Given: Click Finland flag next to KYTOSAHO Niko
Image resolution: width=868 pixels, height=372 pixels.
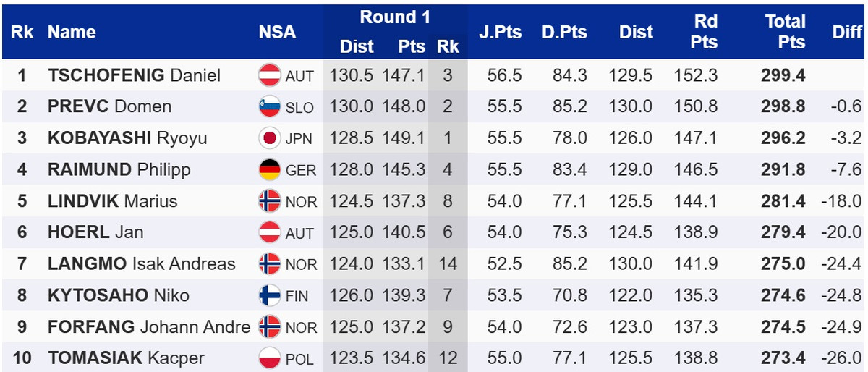Looking at the screenshot, I should 270,295.
